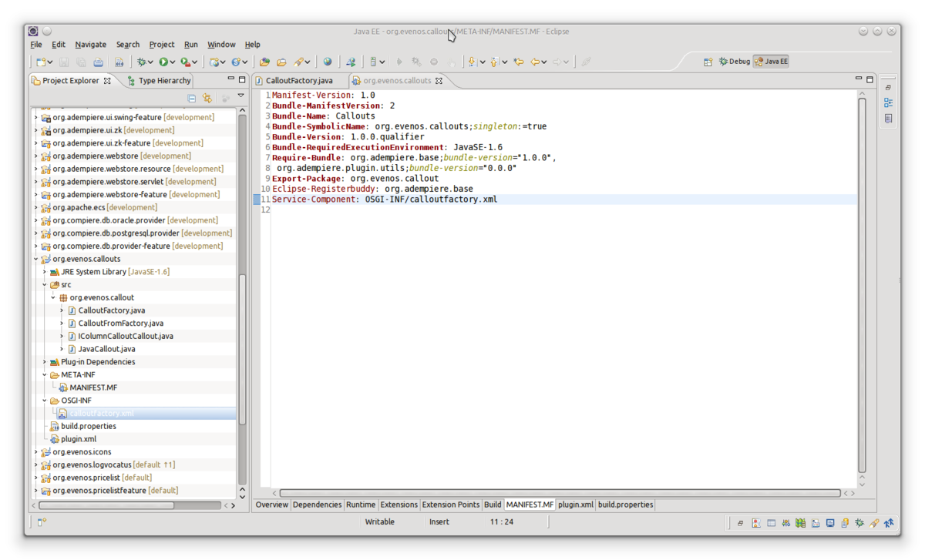Screen dimensions: 925x560
Task: Click the Debug launch bug icon
Action: tap(141, 62)
